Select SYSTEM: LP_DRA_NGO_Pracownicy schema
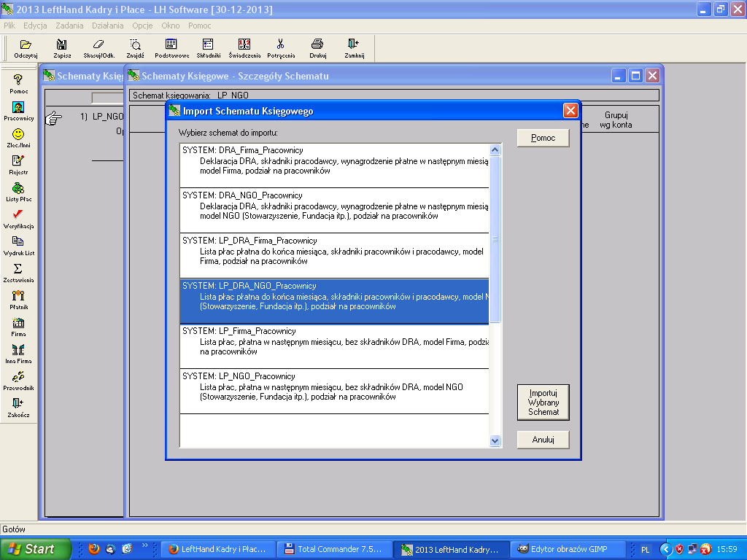The height and width of the screenshot is (560, 747). 334,301
